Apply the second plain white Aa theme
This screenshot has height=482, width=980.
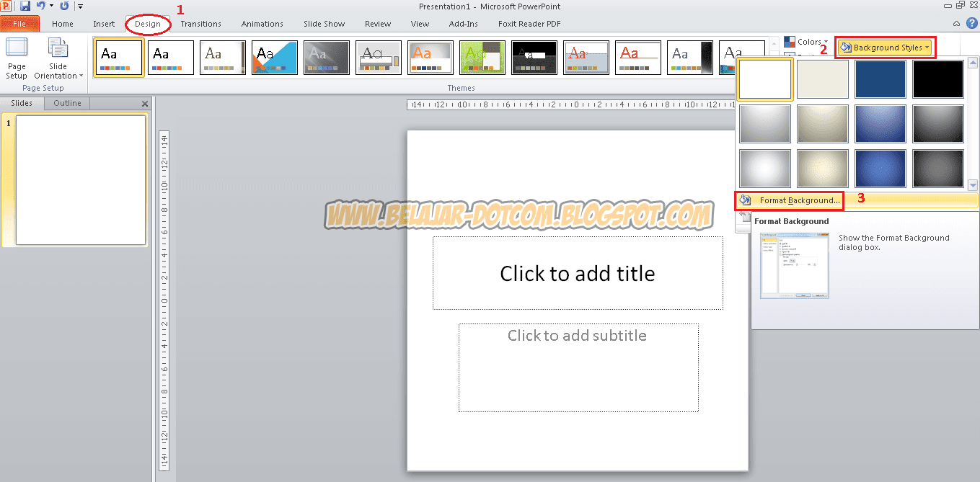[x=171, y=58]
